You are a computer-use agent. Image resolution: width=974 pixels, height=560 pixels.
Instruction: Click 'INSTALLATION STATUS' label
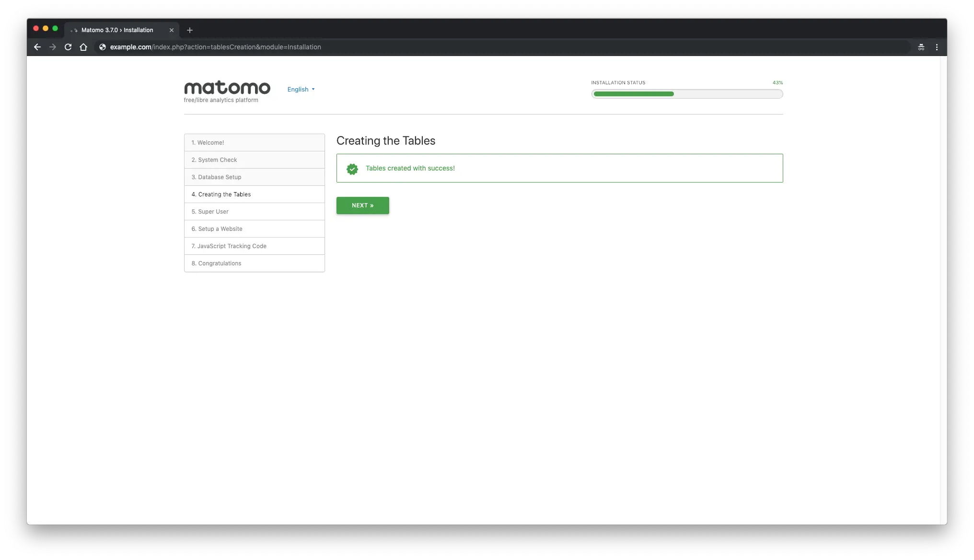(618, 83)
